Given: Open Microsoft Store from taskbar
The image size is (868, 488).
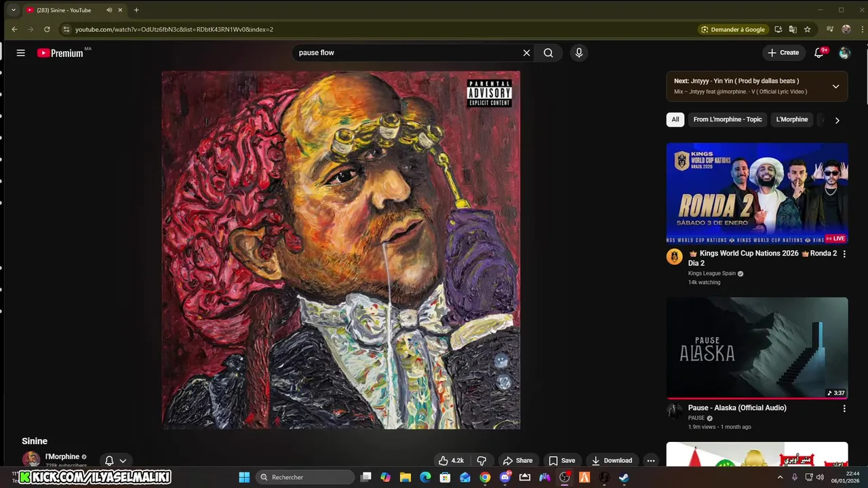Looking at the screenshot, I should tap(446, 477).
